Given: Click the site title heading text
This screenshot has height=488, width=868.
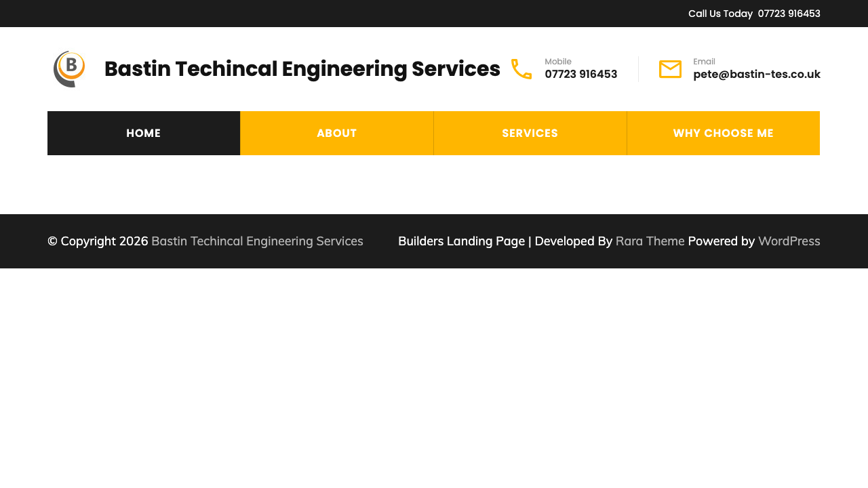Looking at the screenshot, I should pos(302,68).
